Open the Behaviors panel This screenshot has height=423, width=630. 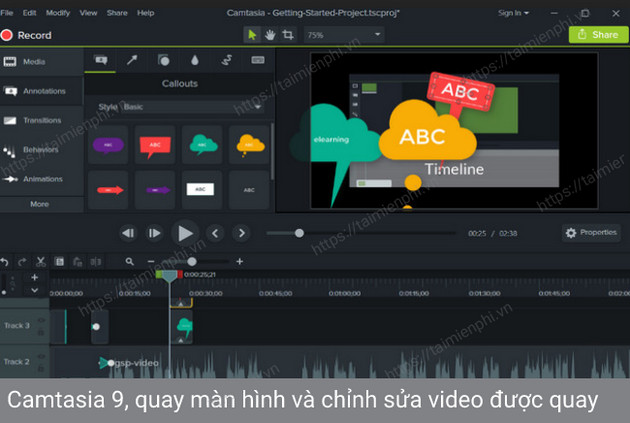click(x=41, y=150)
